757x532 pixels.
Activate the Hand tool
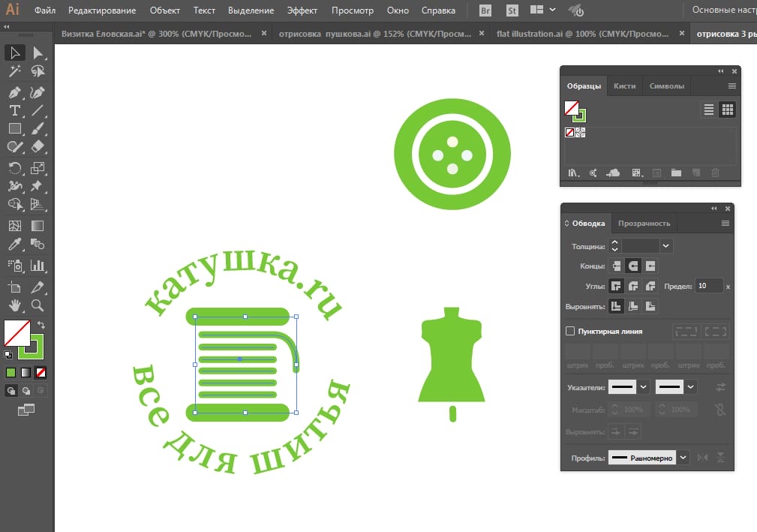click(14, 305)
